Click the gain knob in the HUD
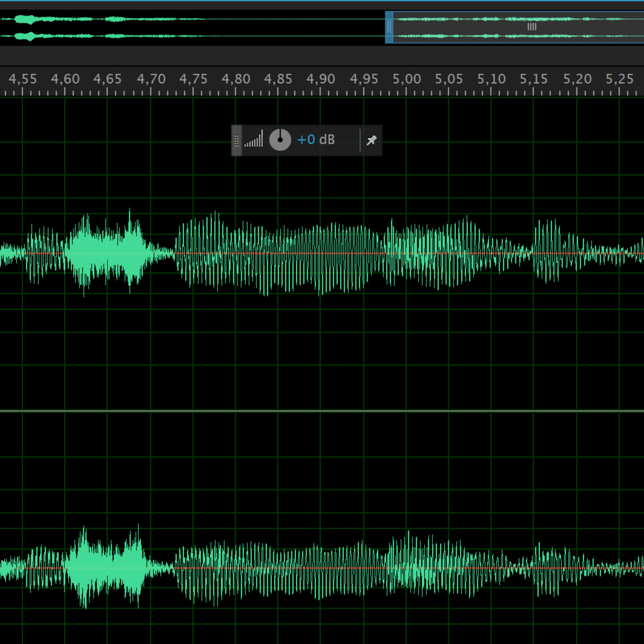 click(280, 140)
